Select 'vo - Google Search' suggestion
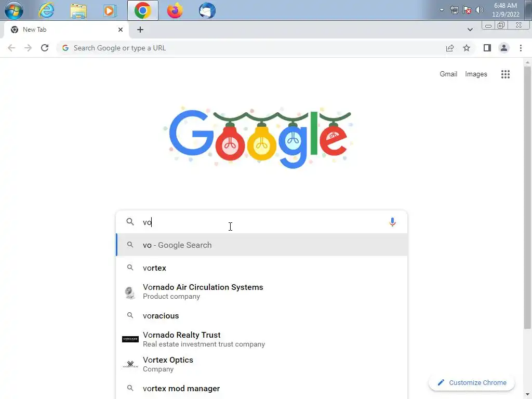 [x=262, y=245]
